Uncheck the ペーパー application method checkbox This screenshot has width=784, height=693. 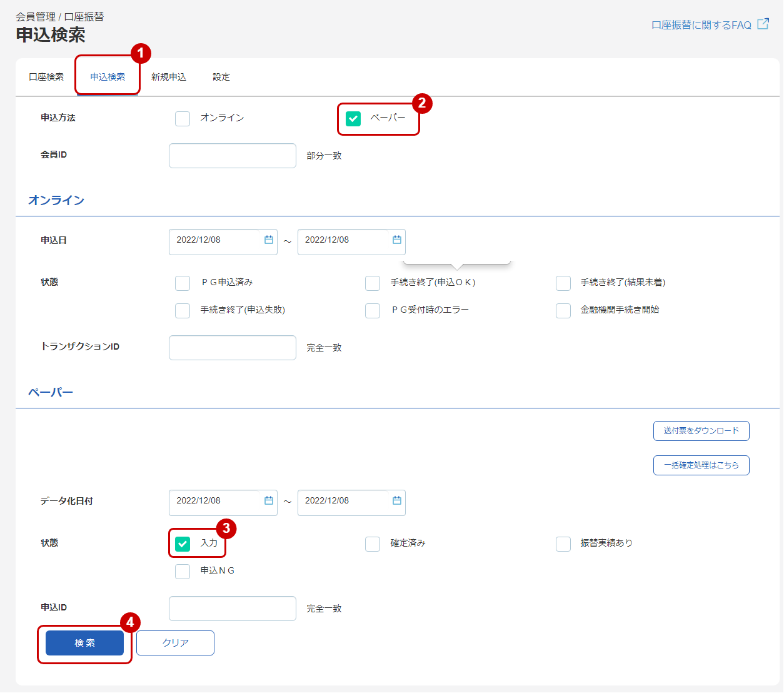(x=353, y=119)
